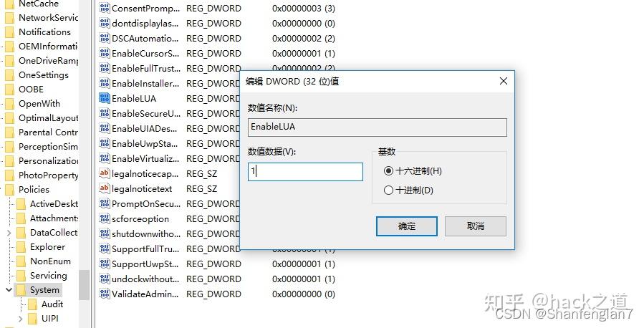
Task: Select the OEMInformati key in the tree
Action: pyautogui.click(x=48, y=47)
